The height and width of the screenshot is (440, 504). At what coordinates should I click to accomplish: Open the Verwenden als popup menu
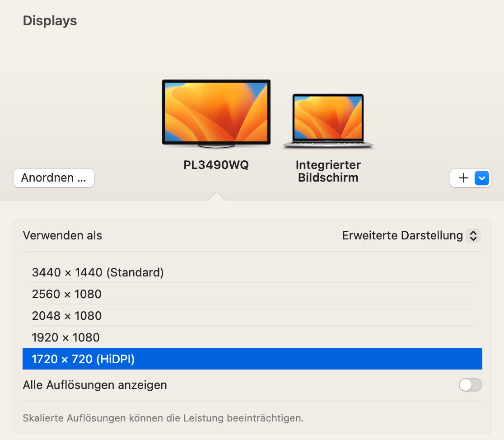click(x=411, y=235)
